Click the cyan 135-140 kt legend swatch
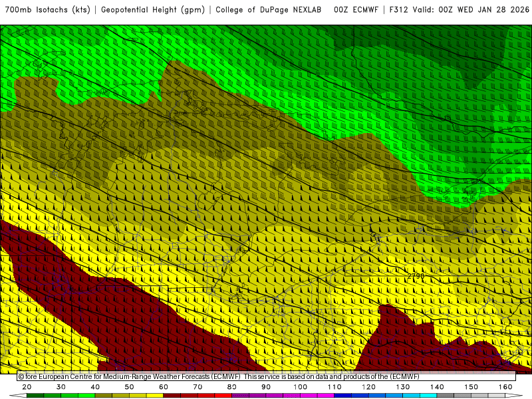The image size is (532, 399). (428, 396)
